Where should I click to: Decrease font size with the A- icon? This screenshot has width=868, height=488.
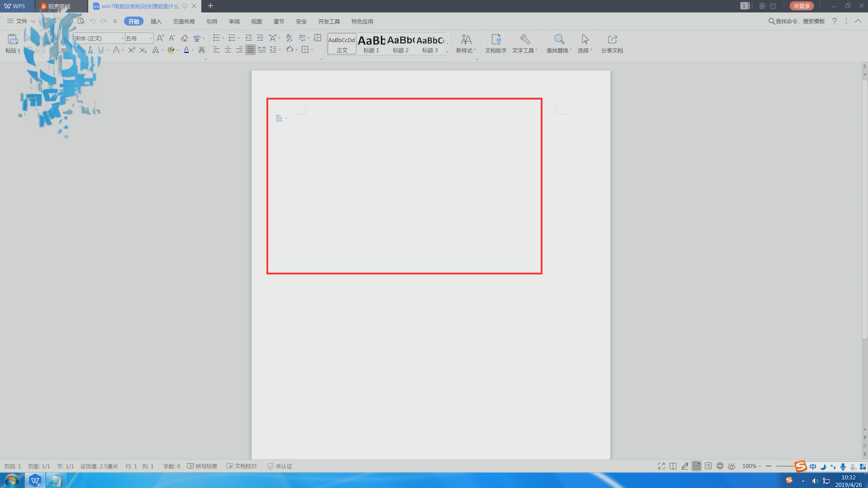[x=172, y=38]
